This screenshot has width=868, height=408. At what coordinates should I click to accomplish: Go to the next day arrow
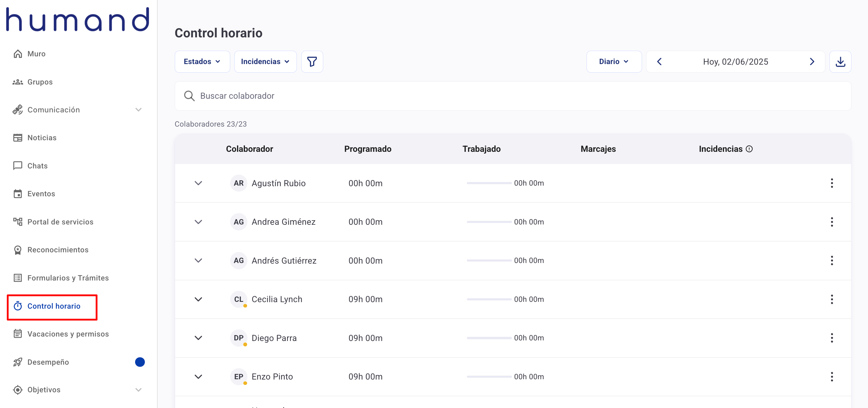pos(812,62)
